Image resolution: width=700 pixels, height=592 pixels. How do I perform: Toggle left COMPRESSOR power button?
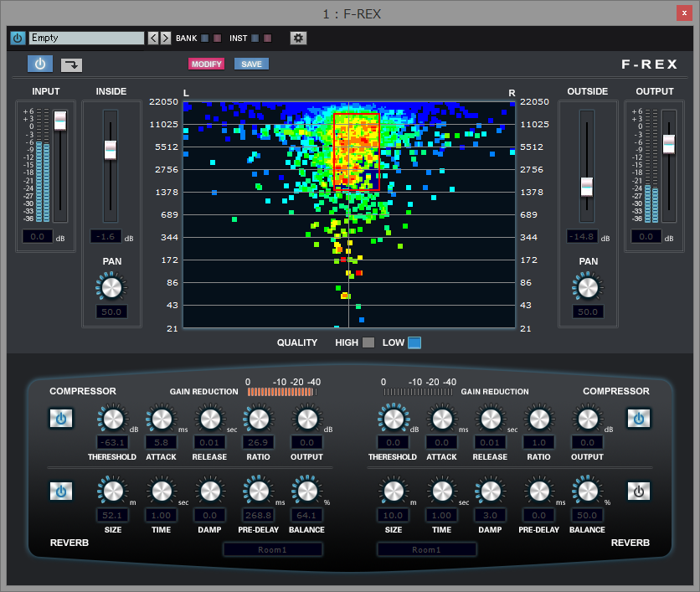(61, 419)
